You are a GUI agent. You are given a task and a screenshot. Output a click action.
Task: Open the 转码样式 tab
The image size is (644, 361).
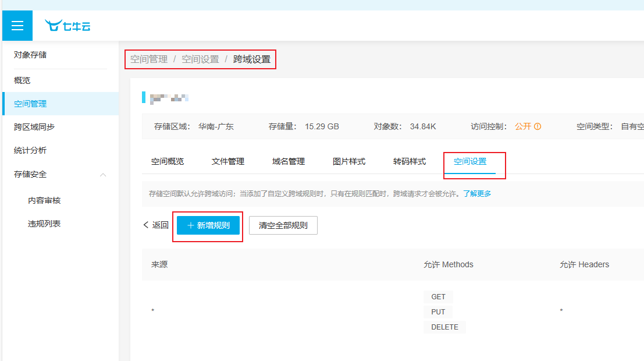(410, 161)
